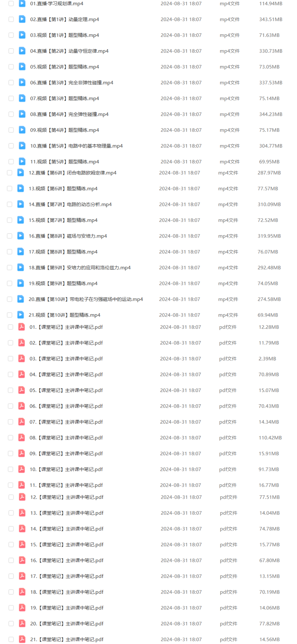297x644 pixels.
Task: Click video icon of 16.直播【第8讲】磁场与安培力.mp4
Action: tap(21, 236)
